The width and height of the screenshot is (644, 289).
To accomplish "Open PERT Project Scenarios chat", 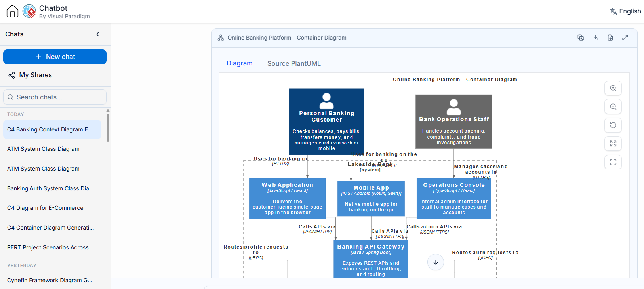I will pos(52,247).
